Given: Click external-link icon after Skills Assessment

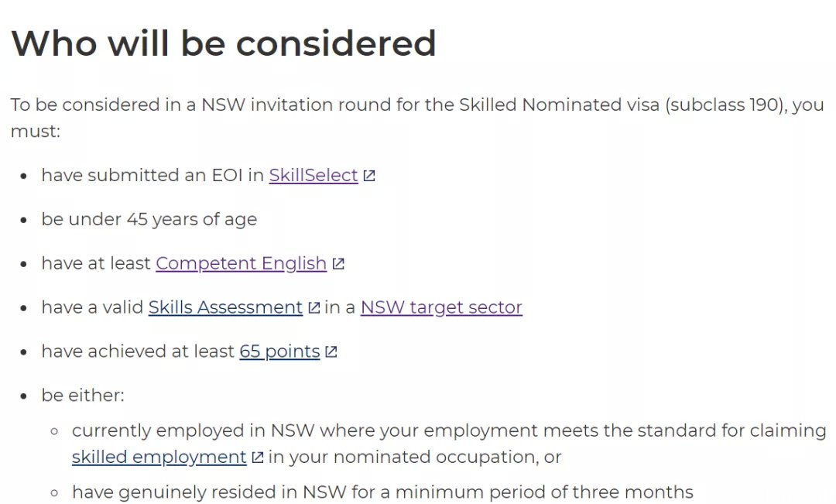Looking at the screenshot, I should [314, 307].
